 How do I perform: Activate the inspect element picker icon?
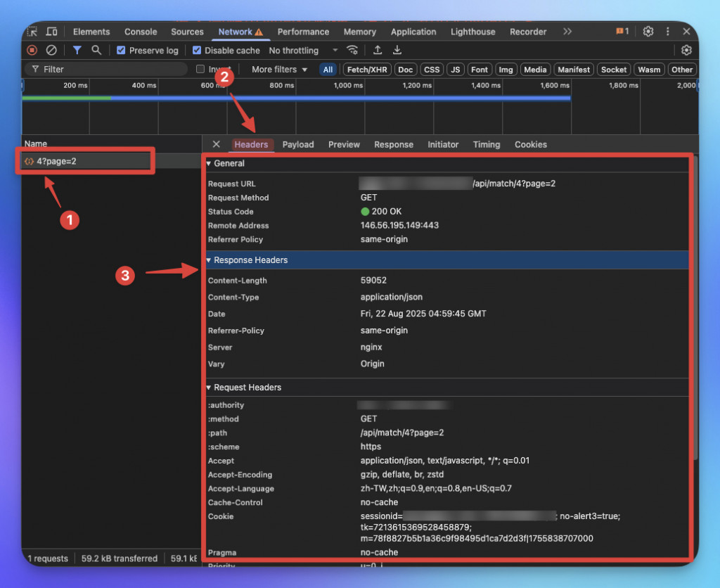tap(32, 32)
